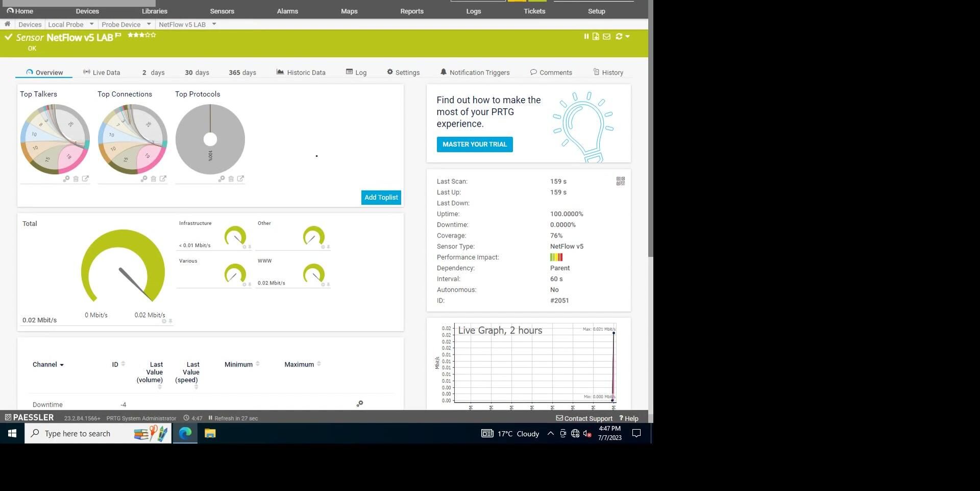Sort by Last Value (volume) column
The height and width of the screenshot is (491, 980).
tap(150, 375)
